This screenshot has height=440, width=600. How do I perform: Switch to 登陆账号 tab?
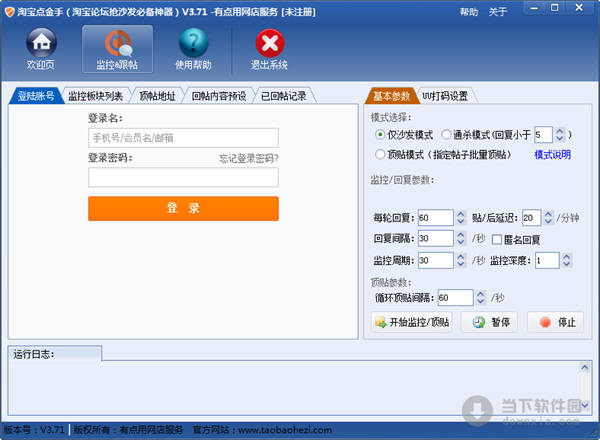(36, 96)
